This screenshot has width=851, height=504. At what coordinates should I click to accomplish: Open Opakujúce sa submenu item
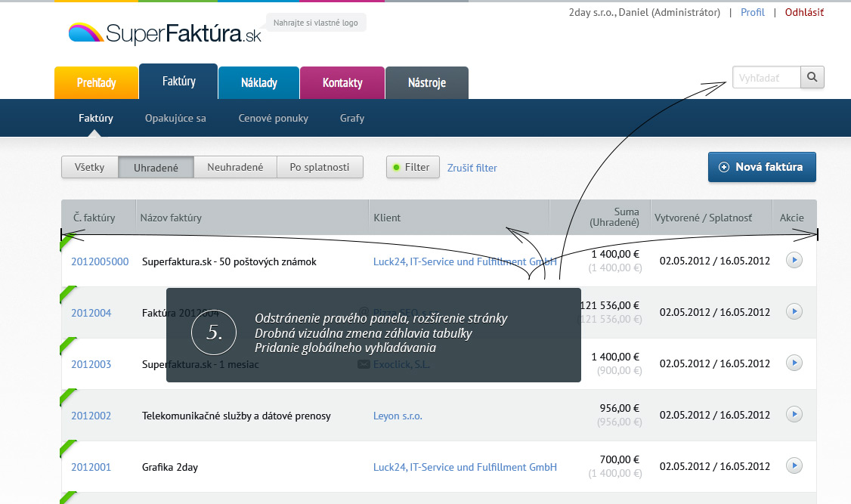(x=175, y=118)
